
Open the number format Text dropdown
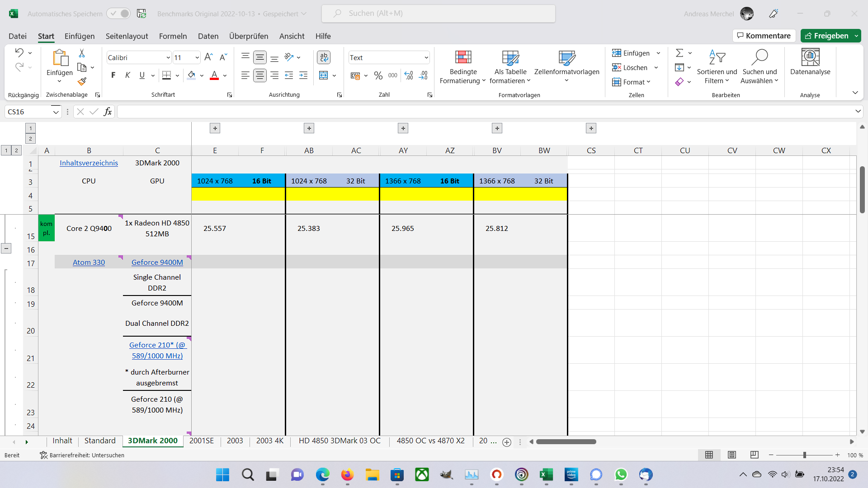tap(426, 57)
